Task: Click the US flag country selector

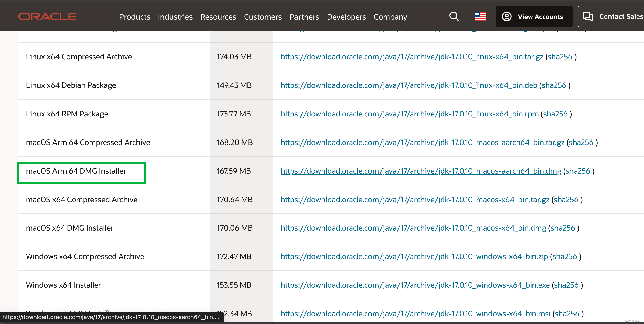Action: [480, 16]
